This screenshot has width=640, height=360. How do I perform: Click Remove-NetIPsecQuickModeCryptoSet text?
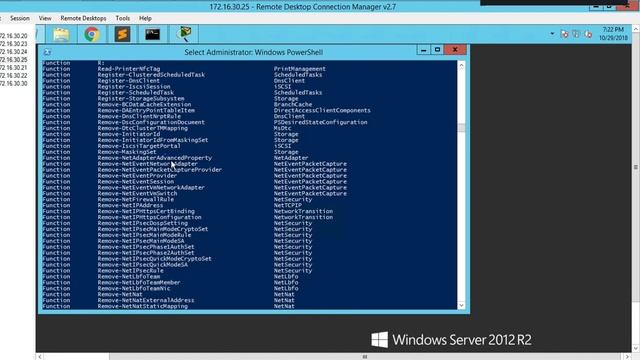pyautogui.click(x=155, y=258)
